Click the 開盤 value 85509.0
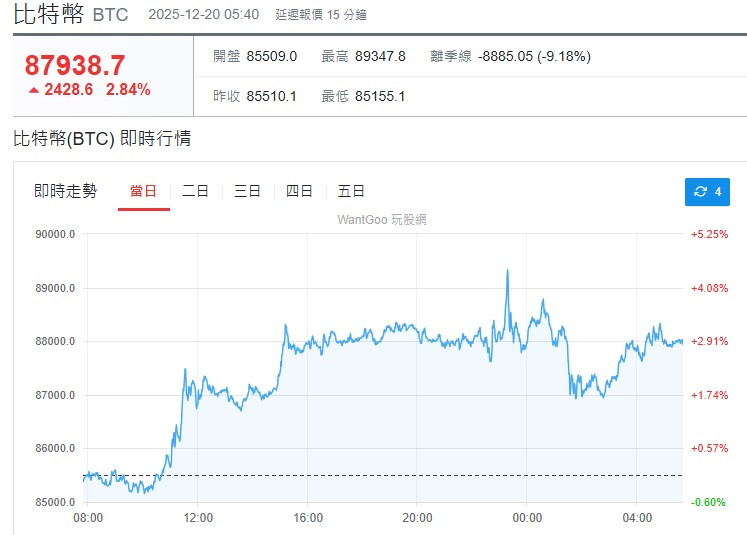Viewport: 747px width, 535px height. pyautogui.click(x=276, y=57)
